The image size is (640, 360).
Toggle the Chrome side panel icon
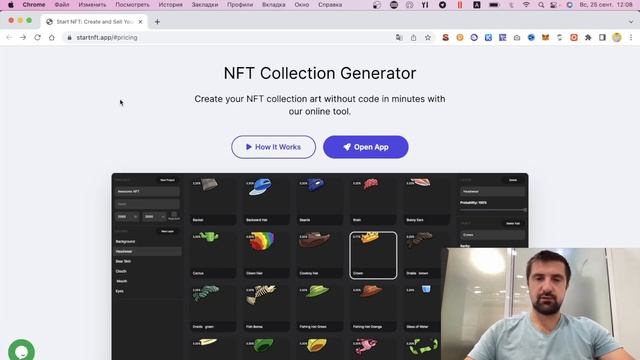[602, 38]
